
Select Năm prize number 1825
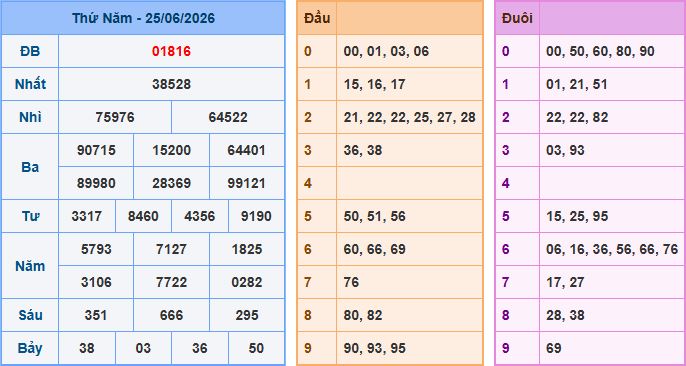246,249
